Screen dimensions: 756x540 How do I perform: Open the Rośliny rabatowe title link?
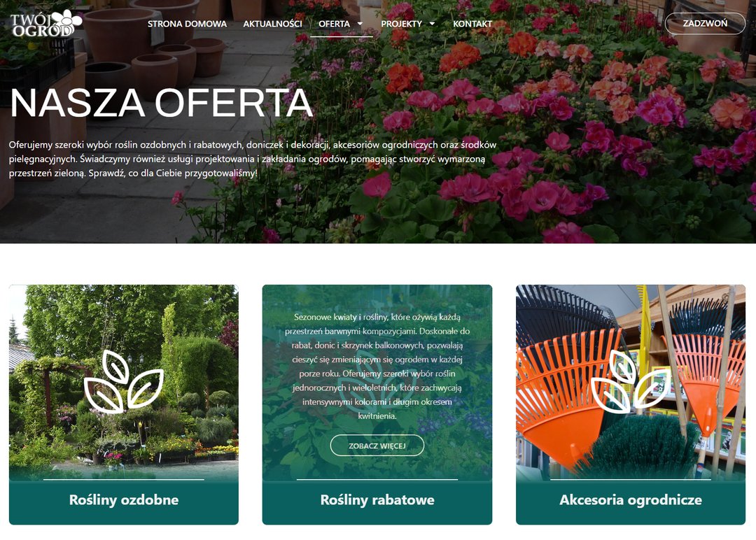pos(377,499)
